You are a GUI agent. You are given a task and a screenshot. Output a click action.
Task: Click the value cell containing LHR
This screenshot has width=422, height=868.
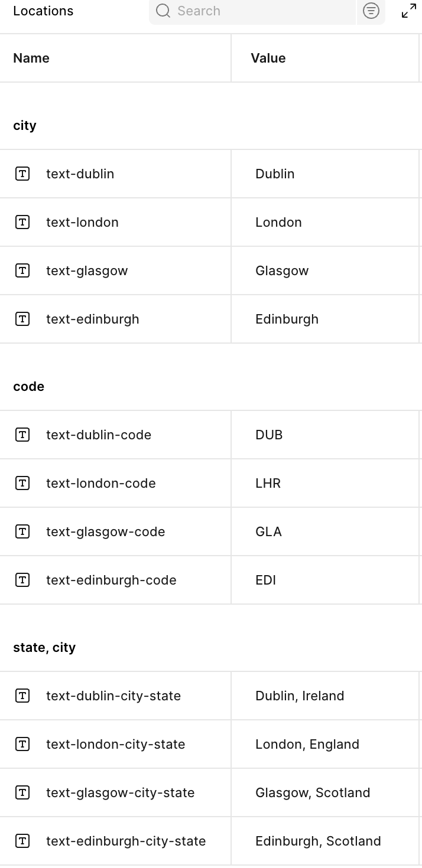[x=268, y=484]
